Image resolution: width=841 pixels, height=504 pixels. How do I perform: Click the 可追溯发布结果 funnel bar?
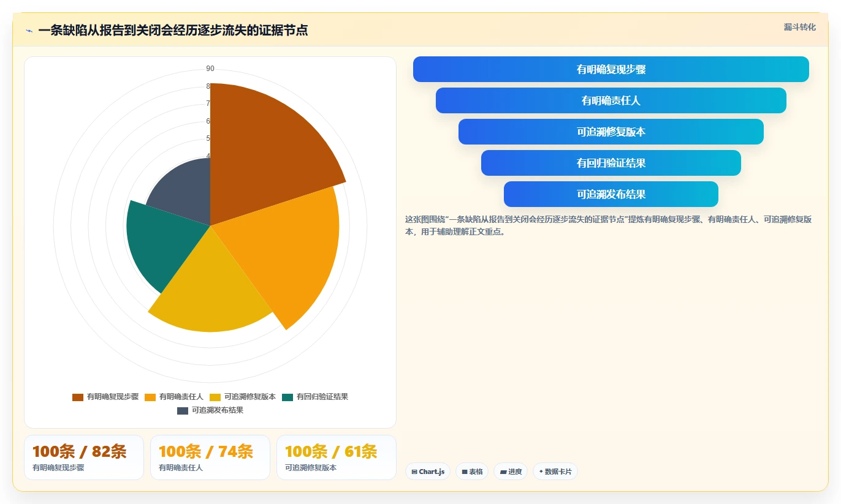(x=611, y=194)
